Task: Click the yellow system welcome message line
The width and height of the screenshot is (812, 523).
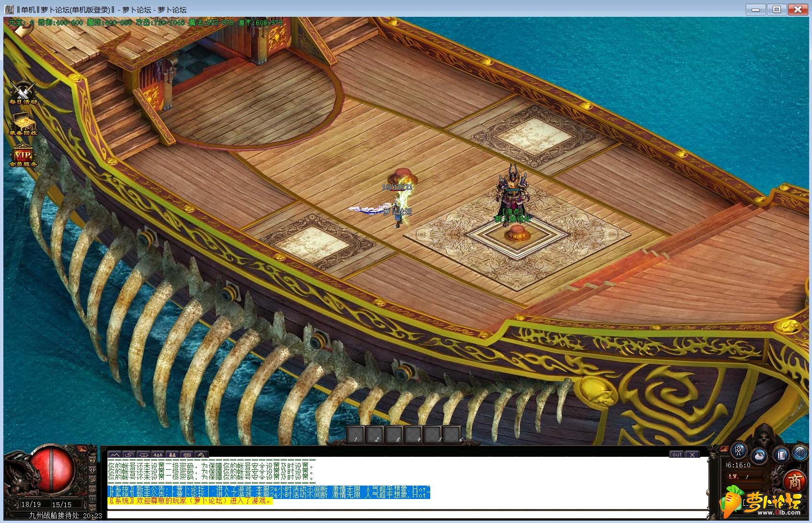Action: tap(190, 500)
